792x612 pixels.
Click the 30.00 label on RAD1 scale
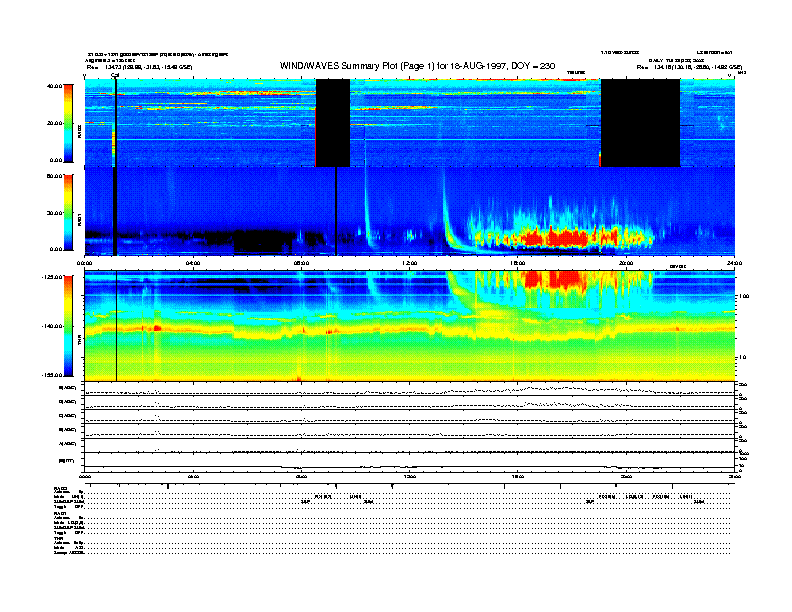click(54, 213)
